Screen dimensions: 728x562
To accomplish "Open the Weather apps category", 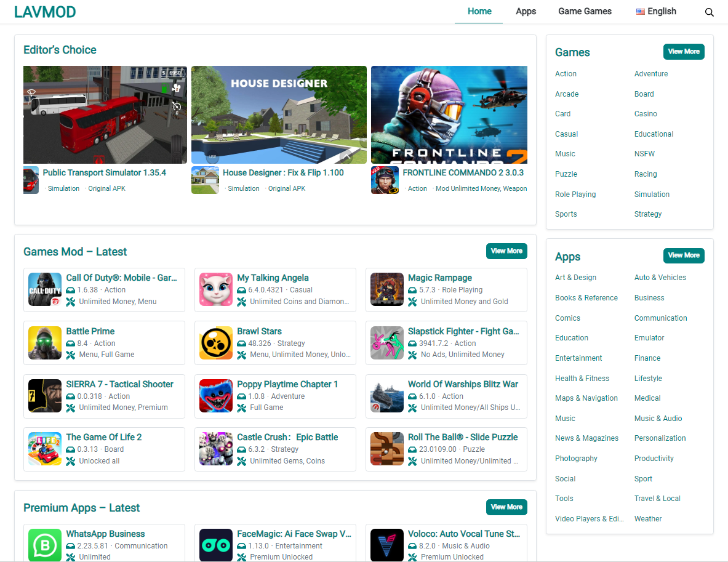I will (647, 520).
